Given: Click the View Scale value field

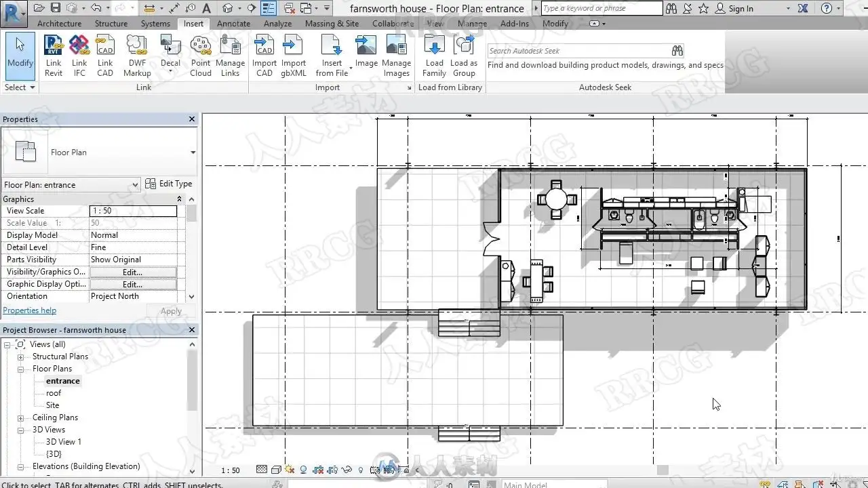Looking at the screenshot, I should pos(133,211).
